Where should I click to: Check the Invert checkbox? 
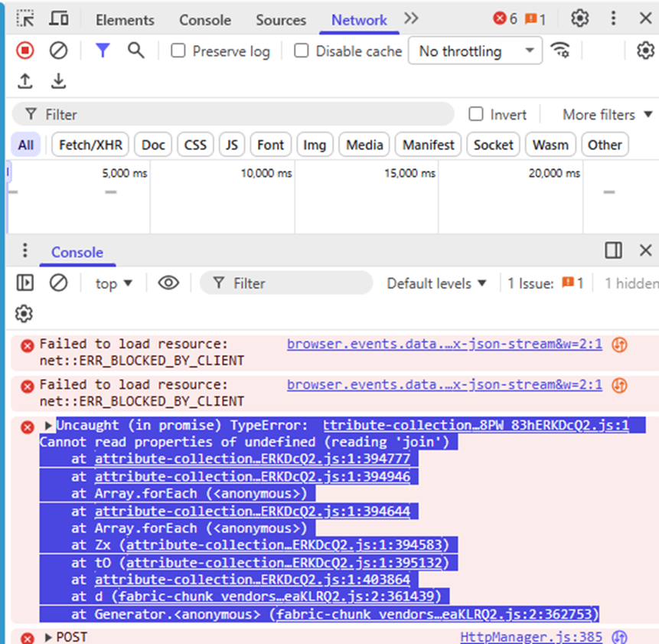point(476,114)
